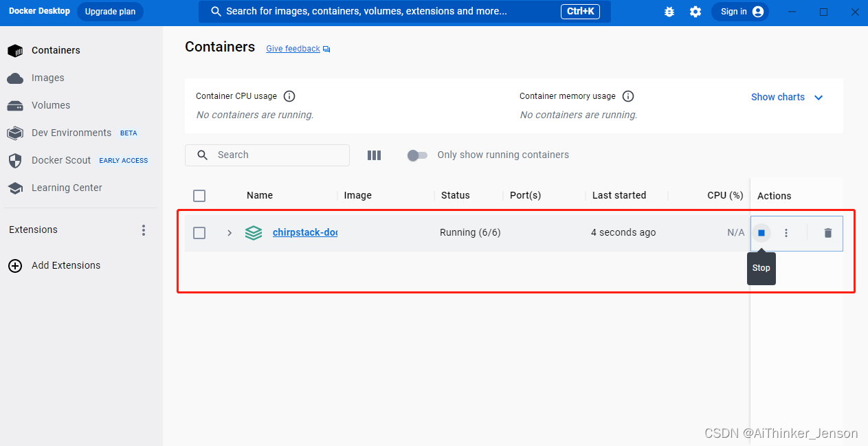Expand the chirpstack-docker container row

pyautogui.click(x=229, y=232)
